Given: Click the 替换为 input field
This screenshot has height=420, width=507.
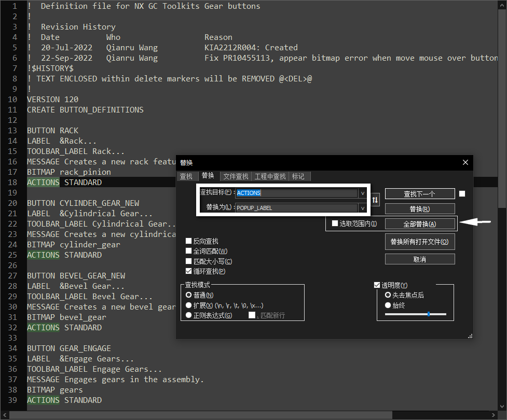Looking at the screenshot, I should [296, 208].
